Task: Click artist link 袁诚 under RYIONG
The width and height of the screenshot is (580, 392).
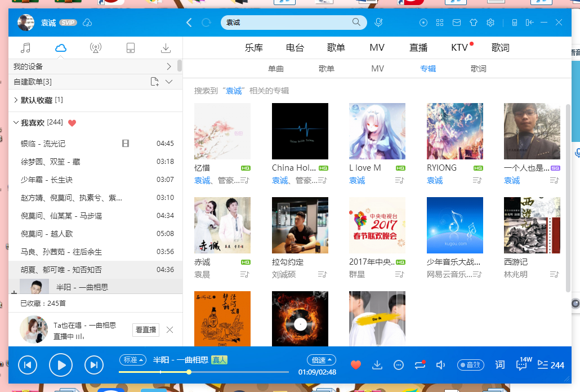Action: (435, 180)
